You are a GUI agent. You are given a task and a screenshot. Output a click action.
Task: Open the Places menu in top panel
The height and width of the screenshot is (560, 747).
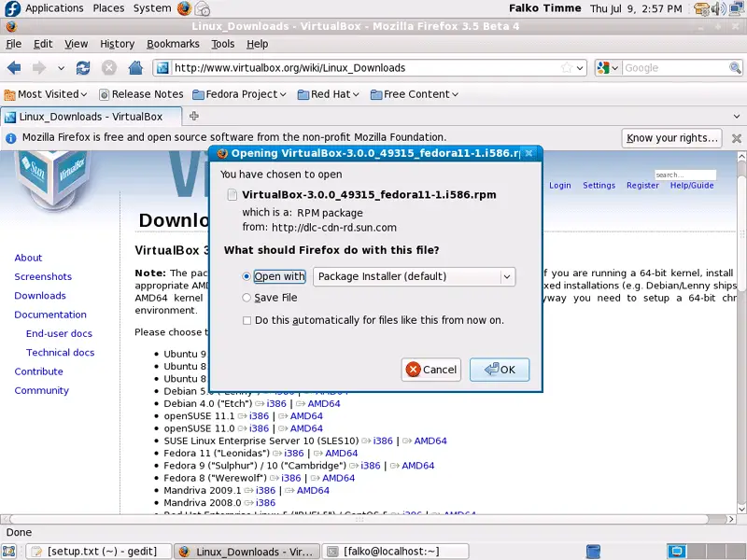[108, 8]
